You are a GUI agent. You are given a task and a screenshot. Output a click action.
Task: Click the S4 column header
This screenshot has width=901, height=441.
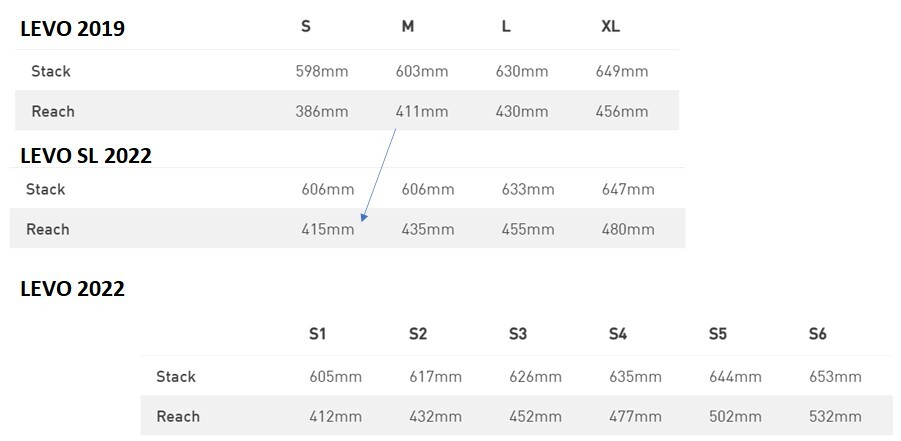(x=618, y=334)
